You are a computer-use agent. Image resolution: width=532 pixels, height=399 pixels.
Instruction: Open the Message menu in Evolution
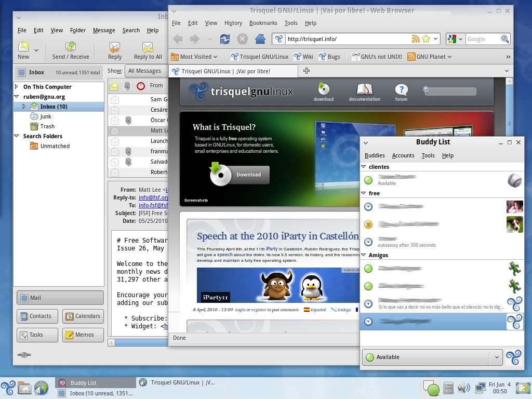point(104,30)
